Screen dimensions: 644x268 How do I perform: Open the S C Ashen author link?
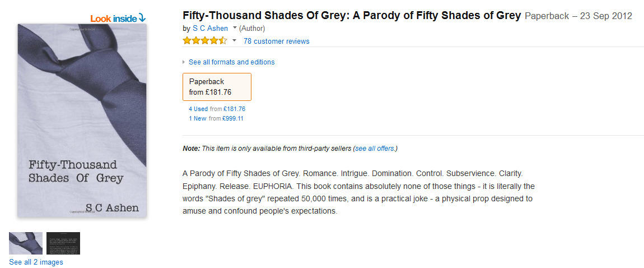(210, 28)
